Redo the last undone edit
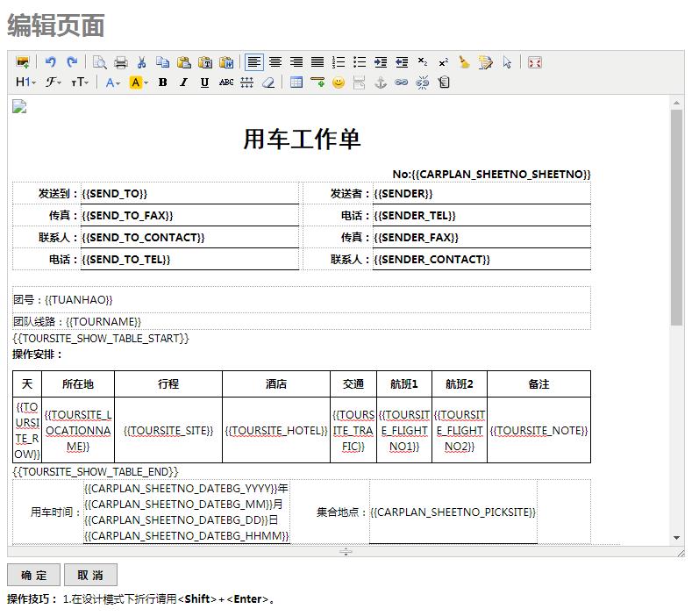Image resolution: width=699 pixels, height=616 pixels. click(72, 62)
